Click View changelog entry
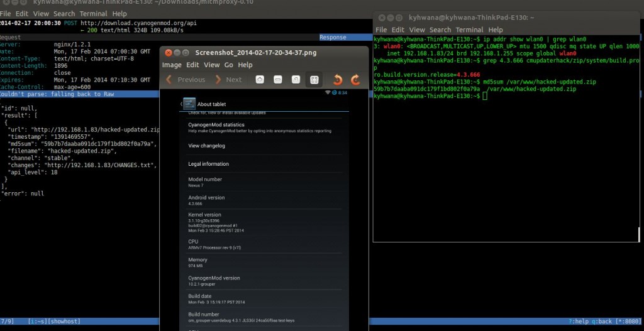Screen dimensions: 644x331 264,146
